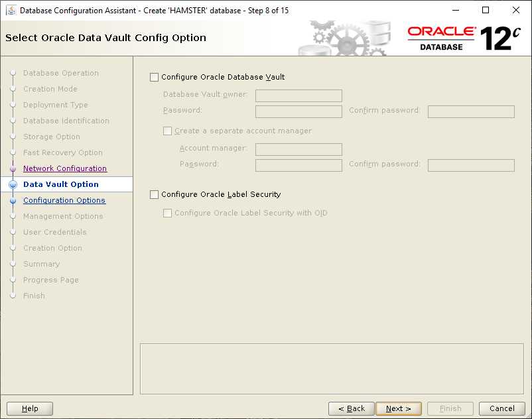Click the Network Configuration step bullet
The image size is (532, 419).
tap(13, 168)
